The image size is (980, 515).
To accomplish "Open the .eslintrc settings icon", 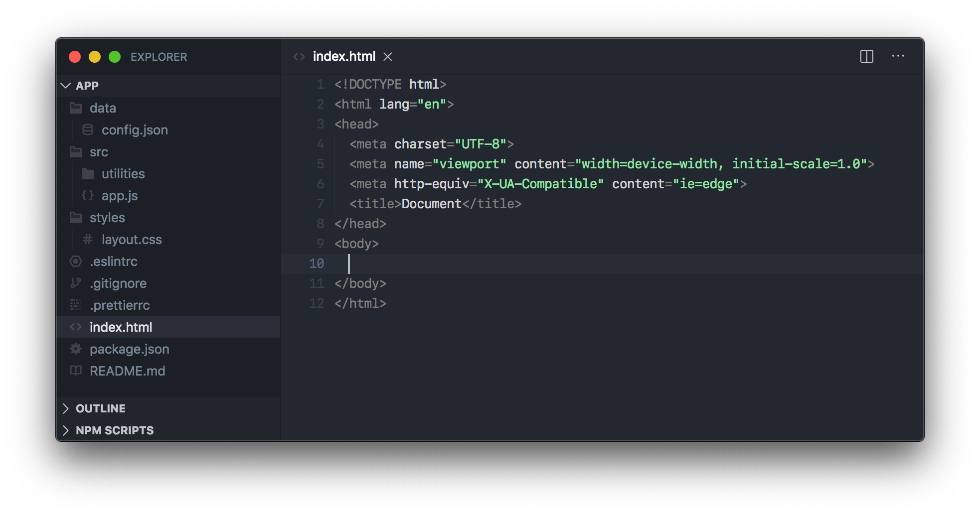I will (75, 261).
